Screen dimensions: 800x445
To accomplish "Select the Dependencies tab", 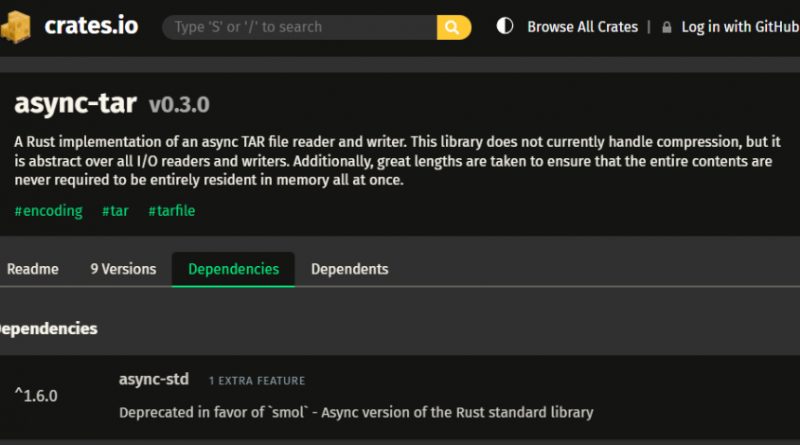I will [233, 269].
